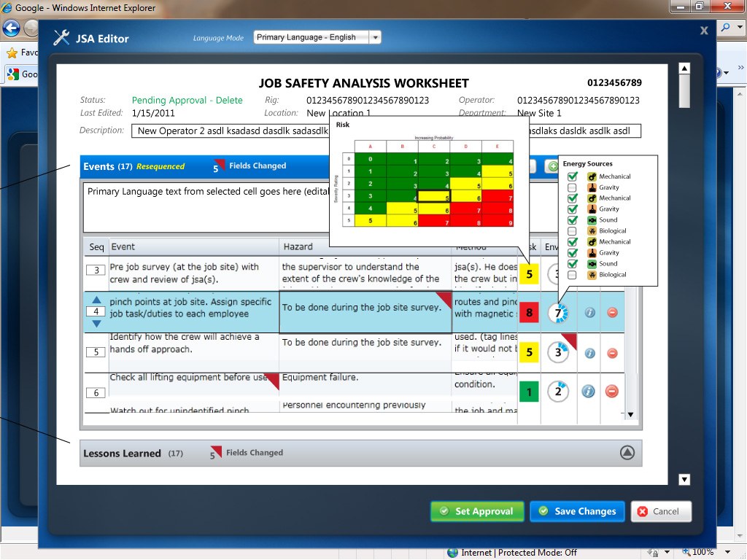This screenshot has width=747, height=560.
Task: Delete the selected event 4 row
Action: point(612,312)
